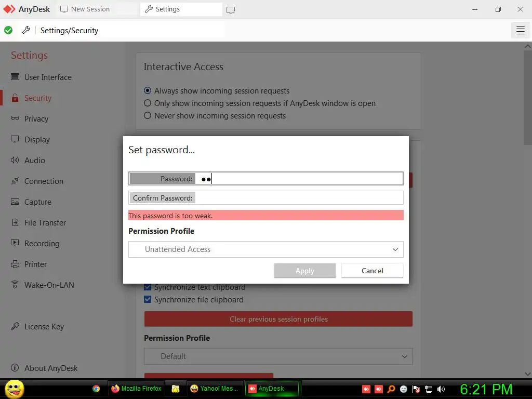The image size is (532, 399).
Task: Click the User Interface sidebar icon
Action: point(15,77)
